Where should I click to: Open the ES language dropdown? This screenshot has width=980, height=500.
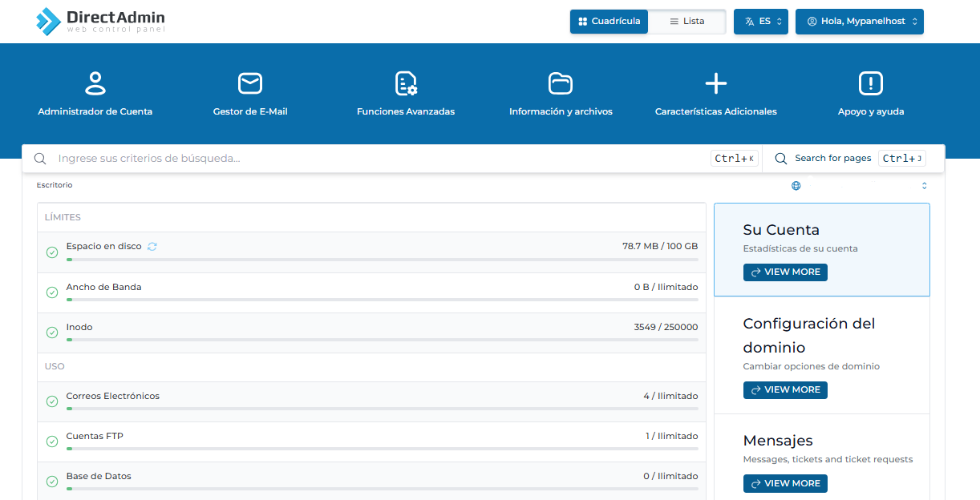[760, 22]
